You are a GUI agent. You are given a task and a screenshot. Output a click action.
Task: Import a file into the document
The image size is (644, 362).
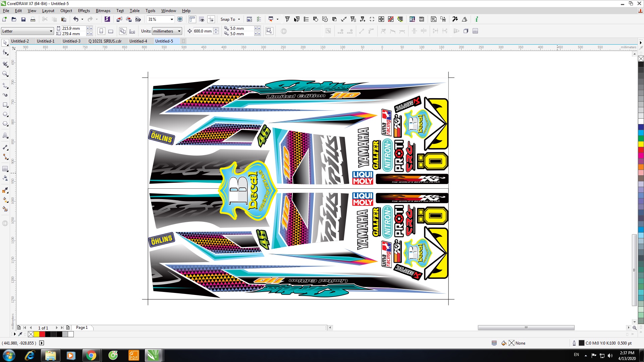[x=119, y=19]
